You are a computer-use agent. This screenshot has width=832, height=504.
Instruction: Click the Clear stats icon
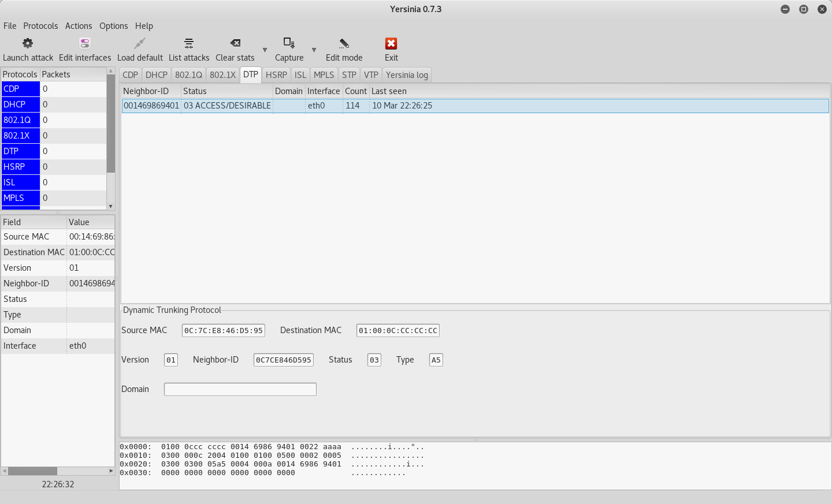coord(235,43)
